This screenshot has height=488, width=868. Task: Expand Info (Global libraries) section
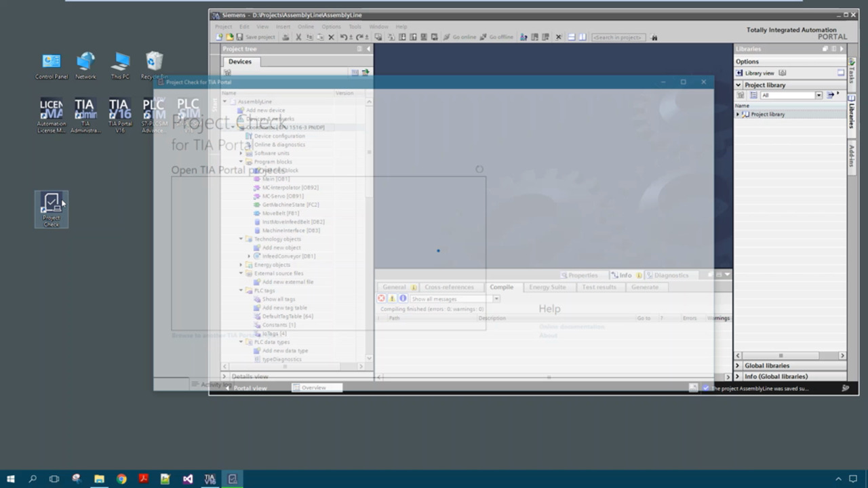738,377
